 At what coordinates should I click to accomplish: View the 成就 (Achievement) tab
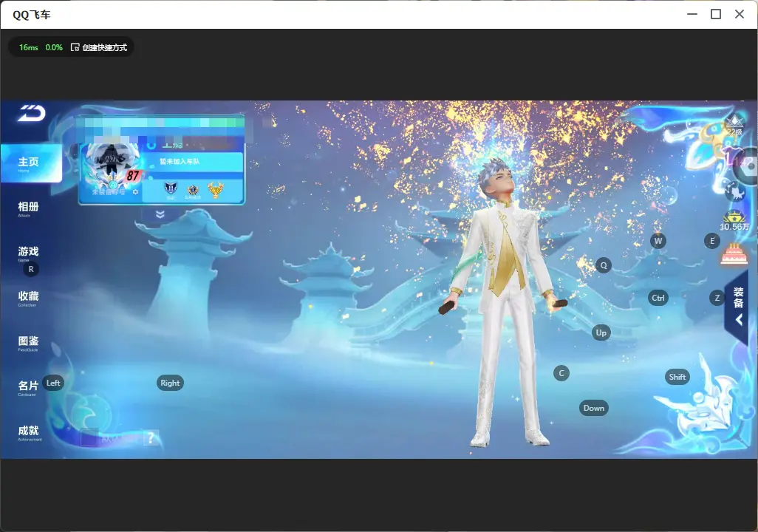29,432
